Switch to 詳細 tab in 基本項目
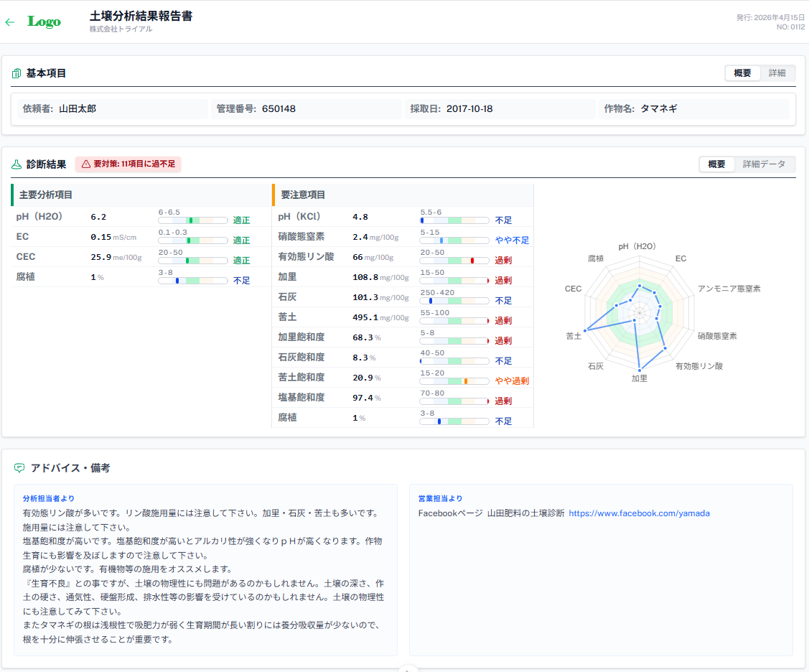The image size is (809, 672). pos(777,73)
